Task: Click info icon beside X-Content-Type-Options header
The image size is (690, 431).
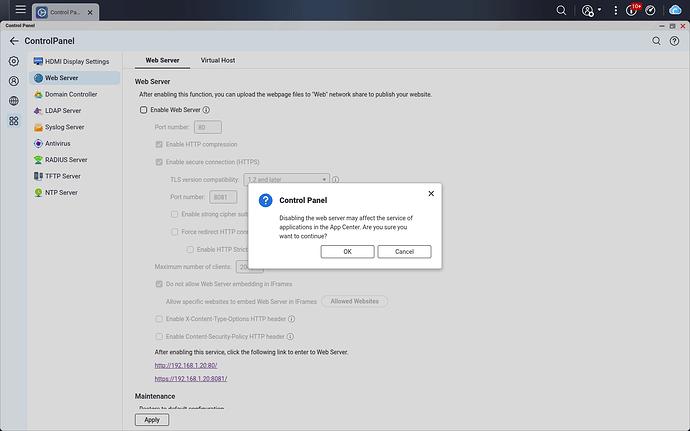Action: (x=291, y=319)
